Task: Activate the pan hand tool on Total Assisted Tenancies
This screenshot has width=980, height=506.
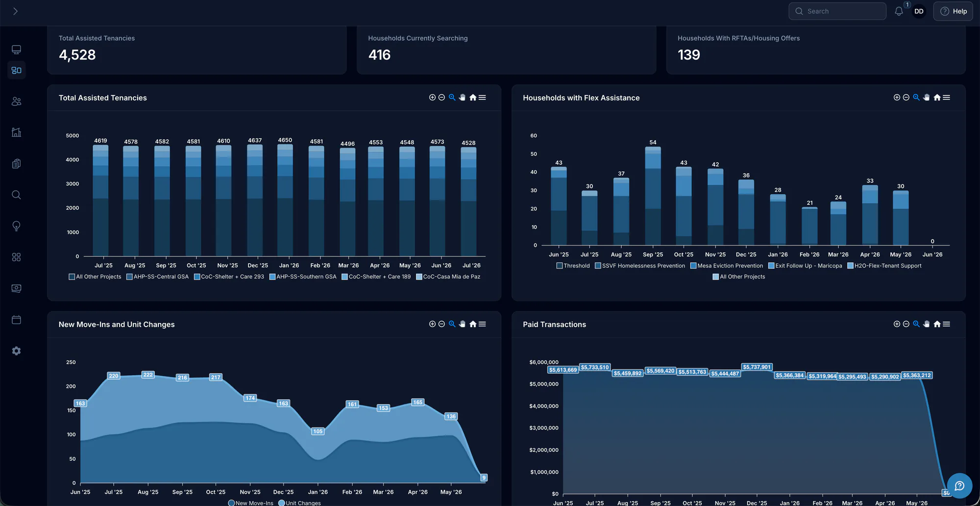Action: 462,98
